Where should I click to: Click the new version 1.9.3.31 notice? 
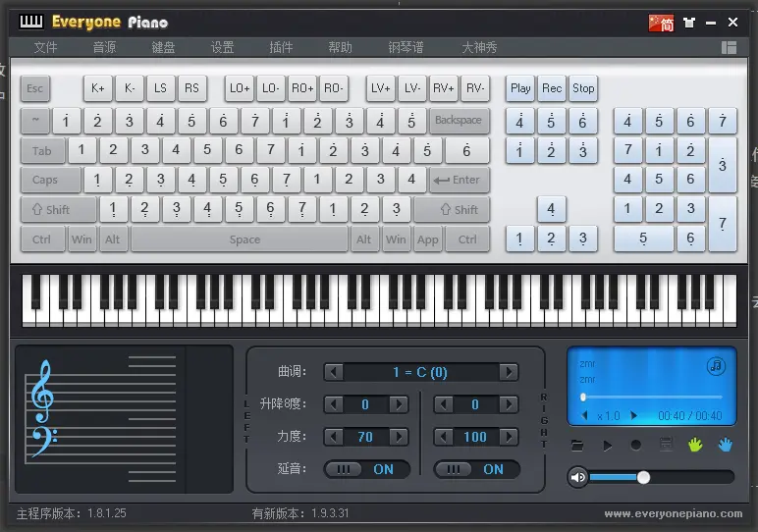pyautogui.click(x=300, y=513)
